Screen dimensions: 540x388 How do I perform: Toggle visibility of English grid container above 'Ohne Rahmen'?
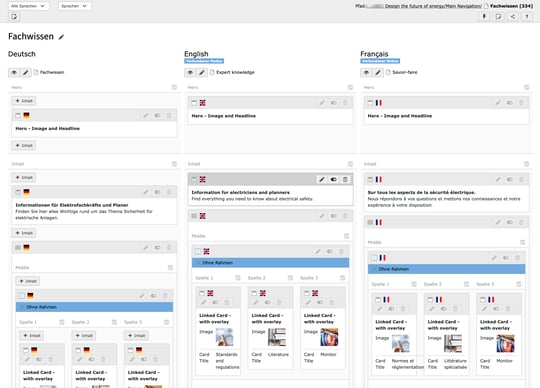point(330,252)
